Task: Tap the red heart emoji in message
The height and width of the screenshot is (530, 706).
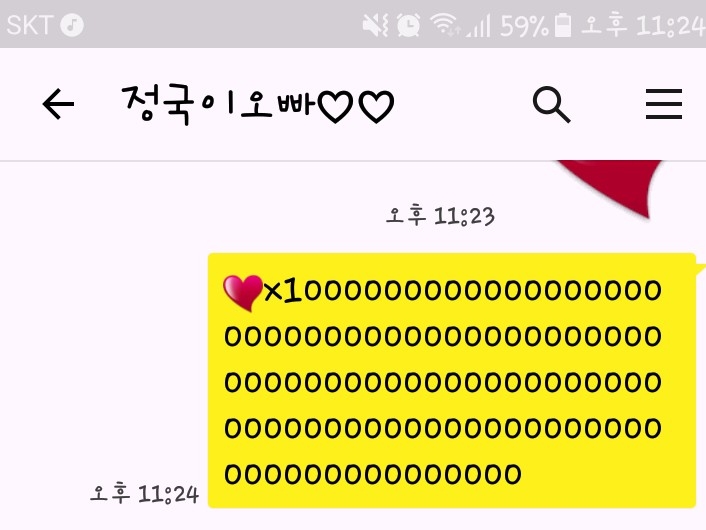Action: click(x=243, y=293)
